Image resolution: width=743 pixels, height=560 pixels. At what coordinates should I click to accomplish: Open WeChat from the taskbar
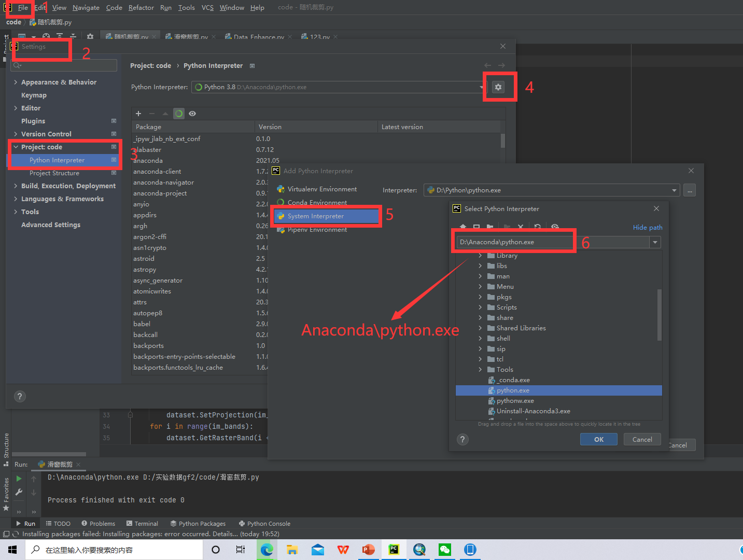coord(444,550)
